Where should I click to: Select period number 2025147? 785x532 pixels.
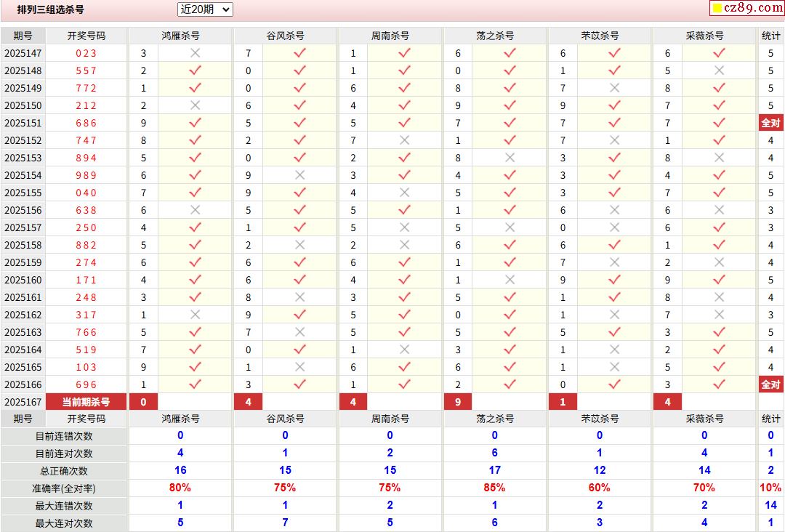(23, 53)
